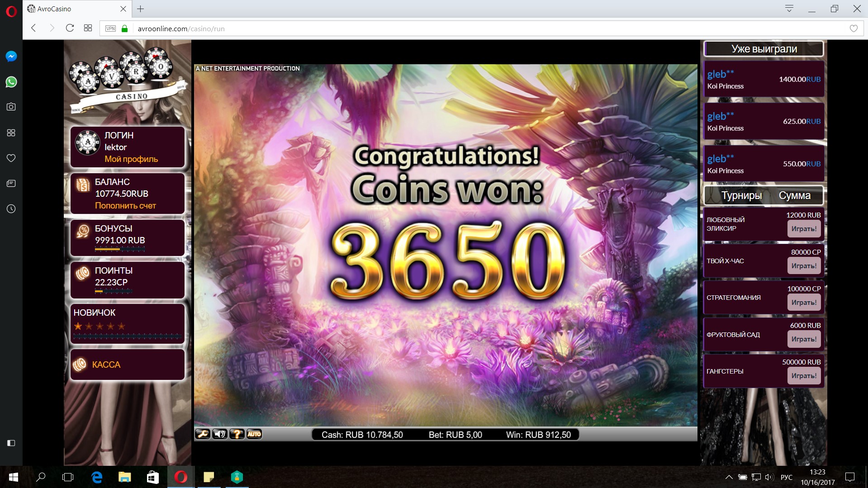
Task: Play the ФРУКТОВЫЙ САД tournament
Action: [x=804, y=339]
